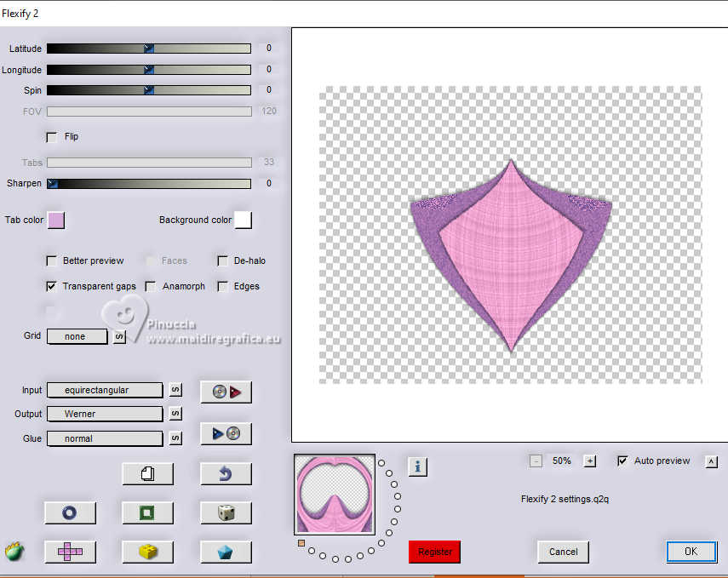Click the save settings disc icon button
Image resolution: width=728 pixels, height=578 pixels.
(226, 433)
